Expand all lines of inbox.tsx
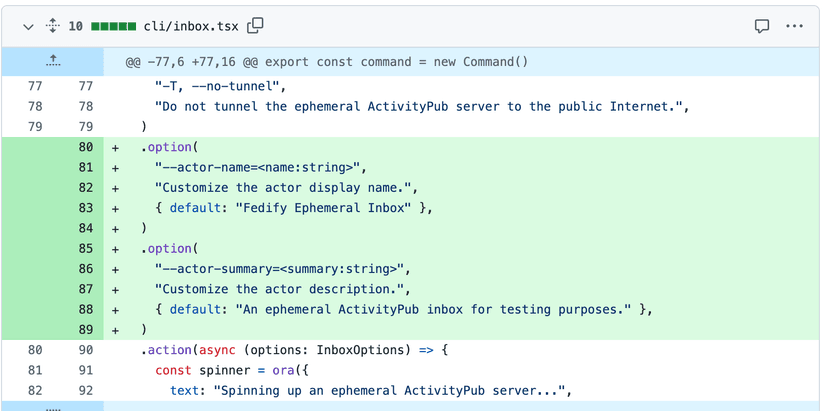The height and width of the screenshot is (411, 828). click(51, 26)
